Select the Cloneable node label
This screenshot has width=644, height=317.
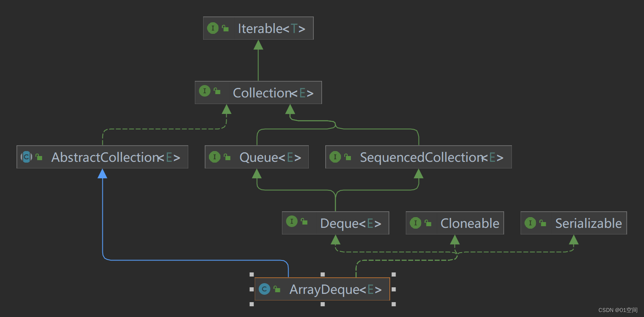pos(470,223)
